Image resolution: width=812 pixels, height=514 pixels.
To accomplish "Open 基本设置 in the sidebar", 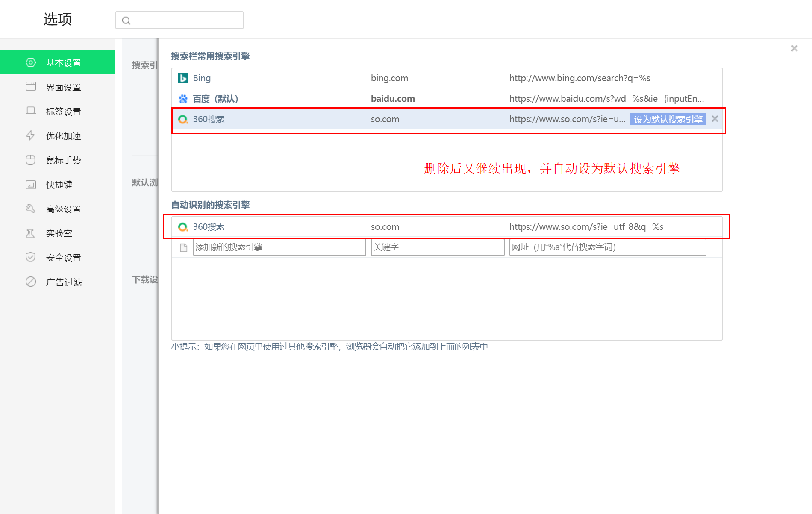I will click(58, 62).
